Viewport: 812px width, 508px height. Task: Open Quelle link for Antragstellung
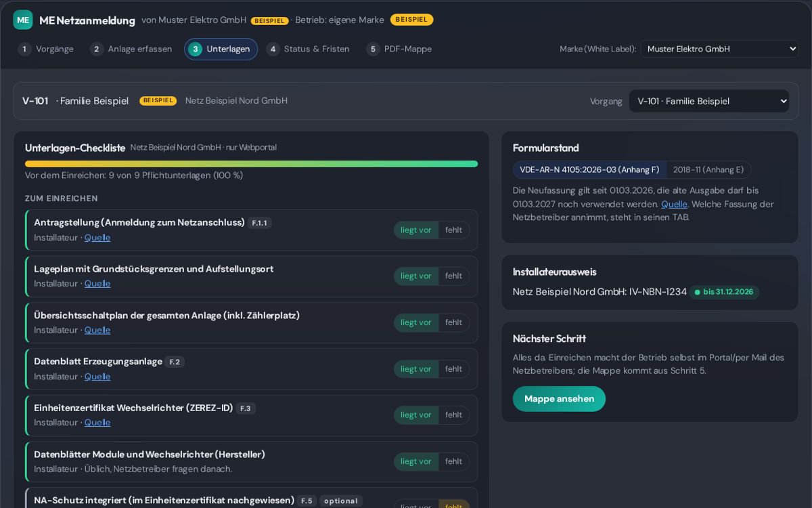pos(97,238)
